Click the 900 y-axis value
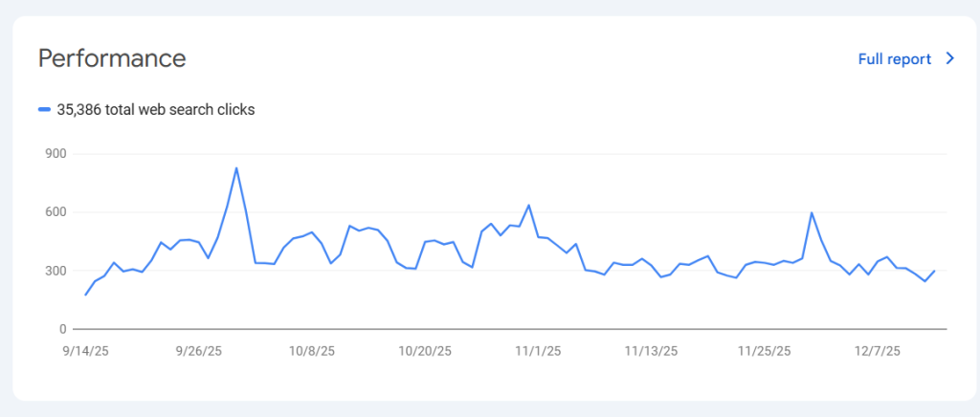This screenshot has height=417, width=980. (55, 154)
